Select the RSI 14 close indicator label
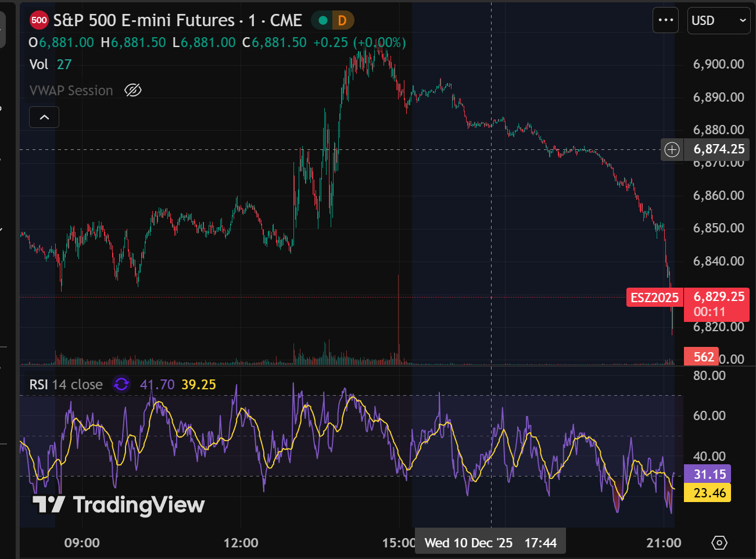 pyautogui.click(x=66, y=385)
